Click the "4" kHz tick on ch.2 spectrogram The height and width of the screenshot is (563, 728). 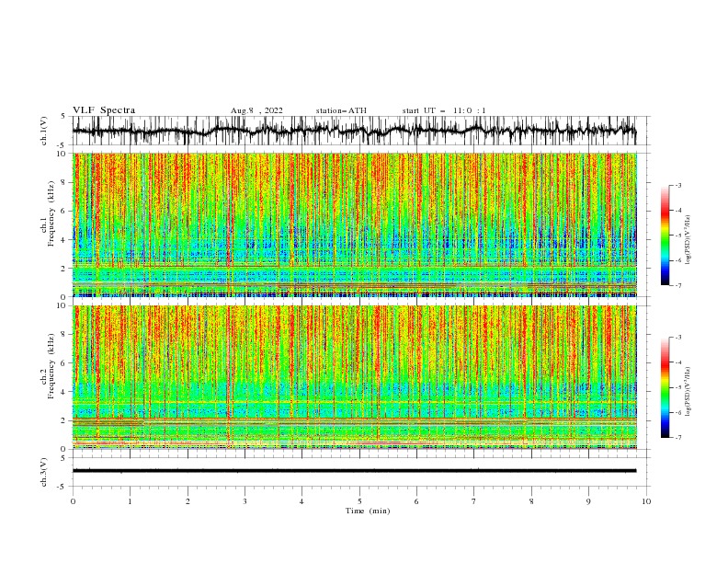pos(65,392)
